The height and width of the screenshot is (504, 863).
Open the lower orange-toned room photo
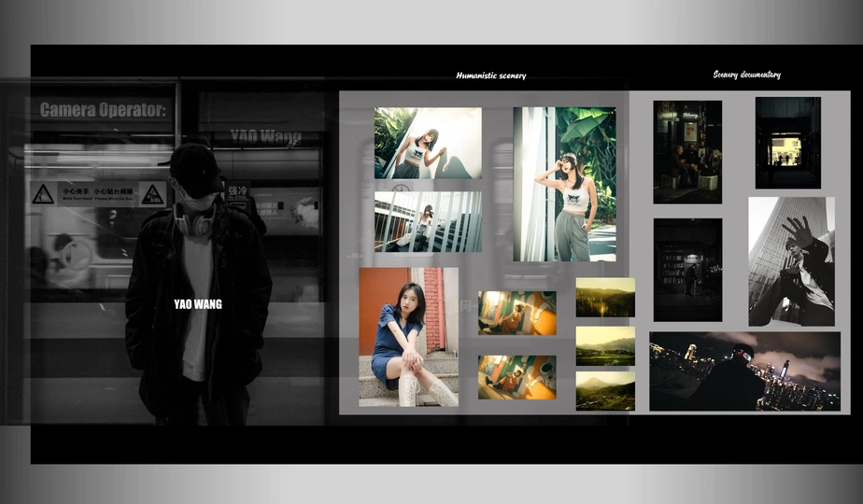(x=516, y=377)
